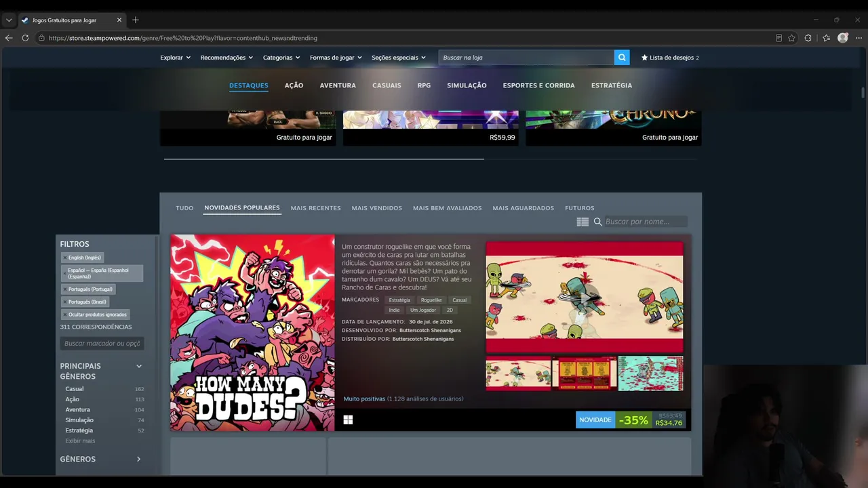Click the Windows platform icon on game card
868x488 pixels.
pos(348,420)
